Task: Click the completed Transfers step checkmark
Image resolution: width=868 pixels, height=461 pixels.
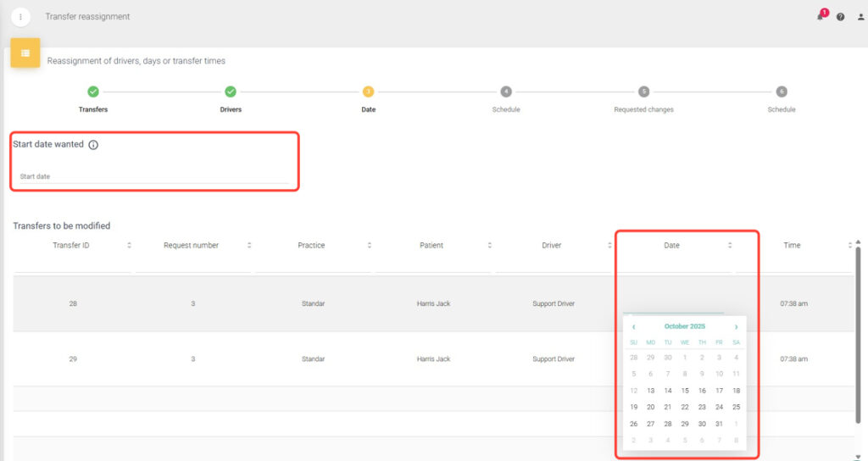Action: 93,92
